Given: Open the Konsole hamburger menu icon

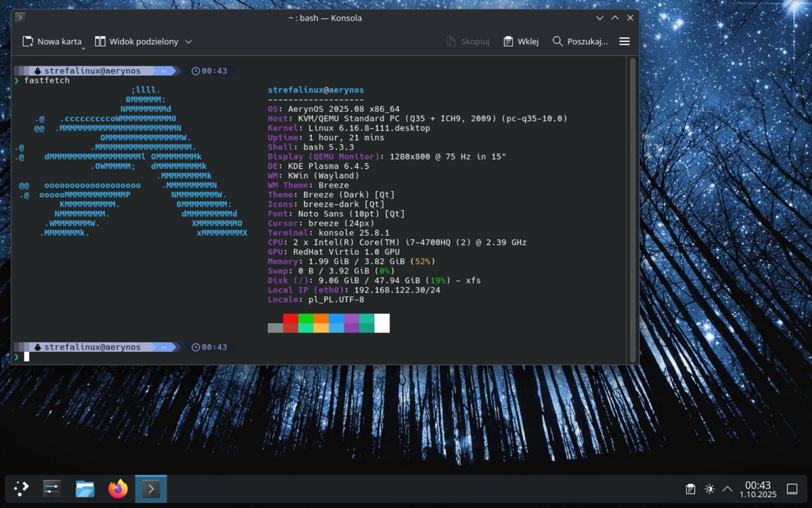Looking at the screenshot, I should 624,41.
